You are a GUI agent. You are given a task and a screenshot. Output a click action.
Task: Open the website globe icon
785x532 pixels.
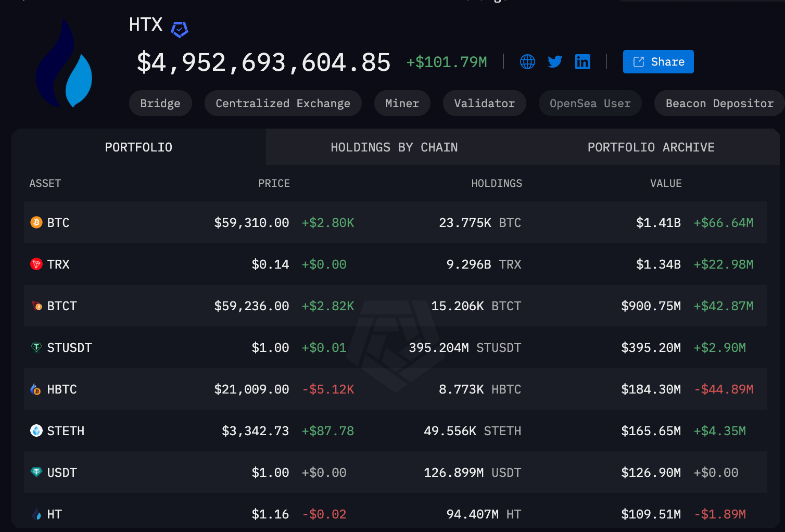coord(527,62)
